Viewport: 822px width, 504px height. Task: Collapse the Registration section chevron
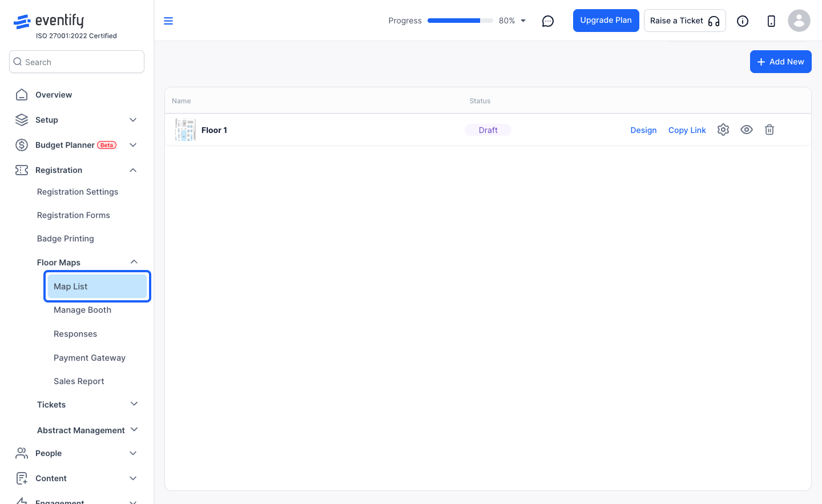pos(133,170)
